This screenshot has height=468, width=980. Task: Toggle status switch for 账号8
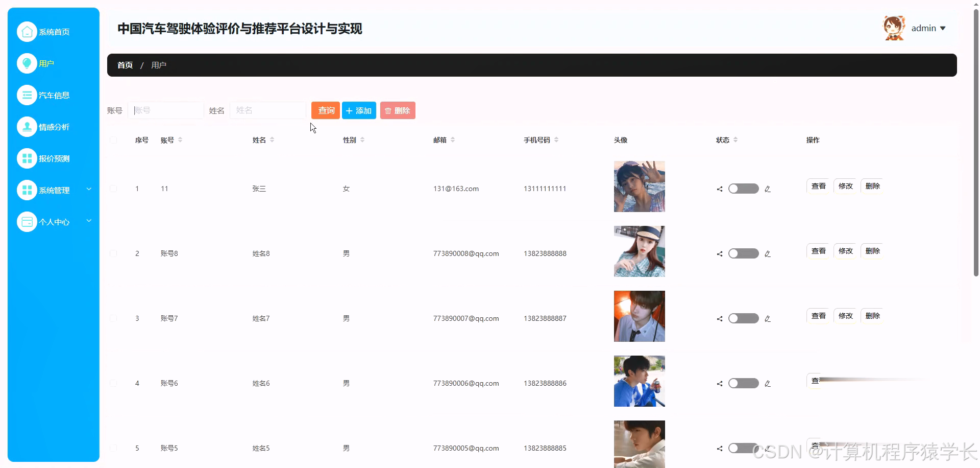pyautogui.click(x=744, y=253)
